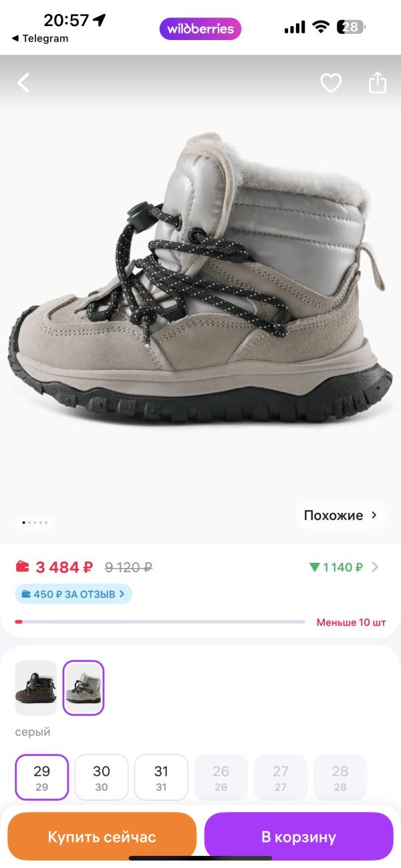
Task: Tap the green price drop triangle icon
Action: 315,568
